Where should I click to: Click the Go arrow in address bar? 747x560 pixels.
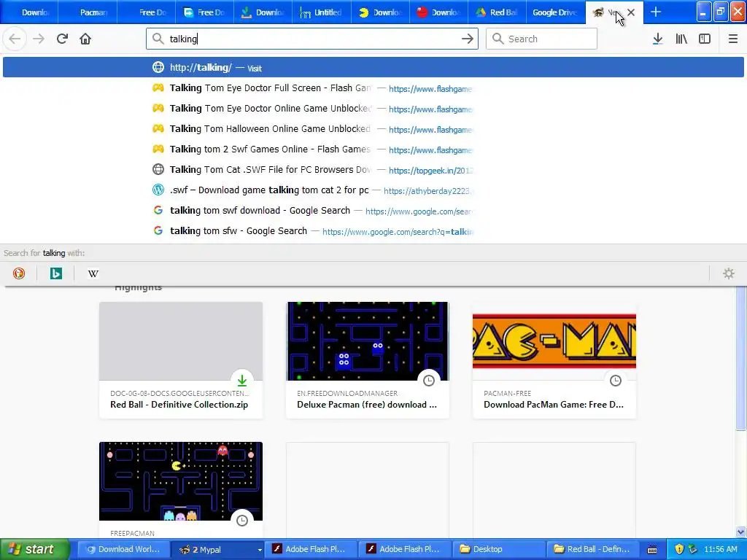[468, 39]
